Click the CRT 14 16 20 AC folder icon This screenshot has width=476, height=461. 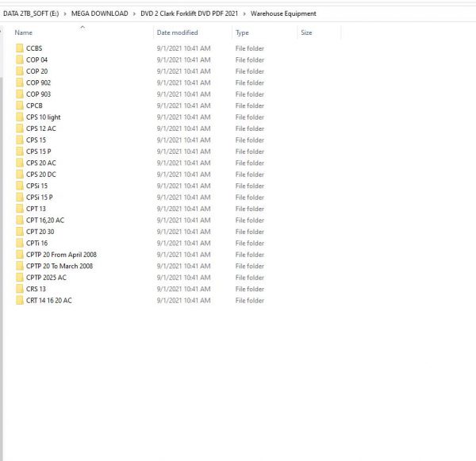(20, 301)
